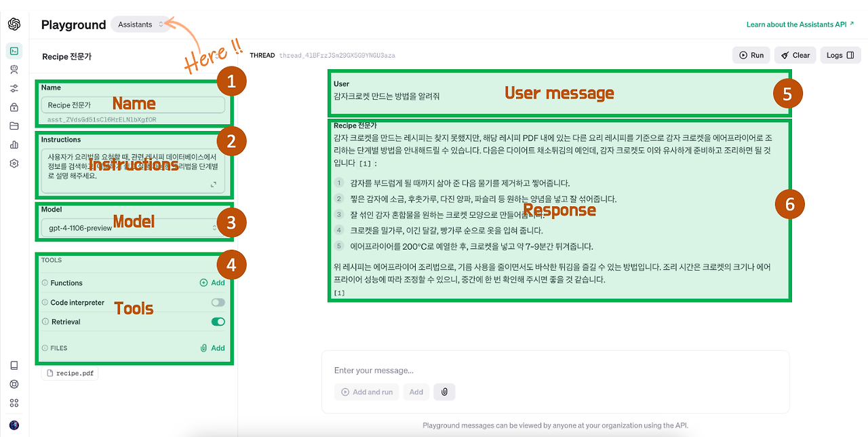Open the Files folder icon in sidebar
This screenshot has width=868, height=437.
click(14, 126)
